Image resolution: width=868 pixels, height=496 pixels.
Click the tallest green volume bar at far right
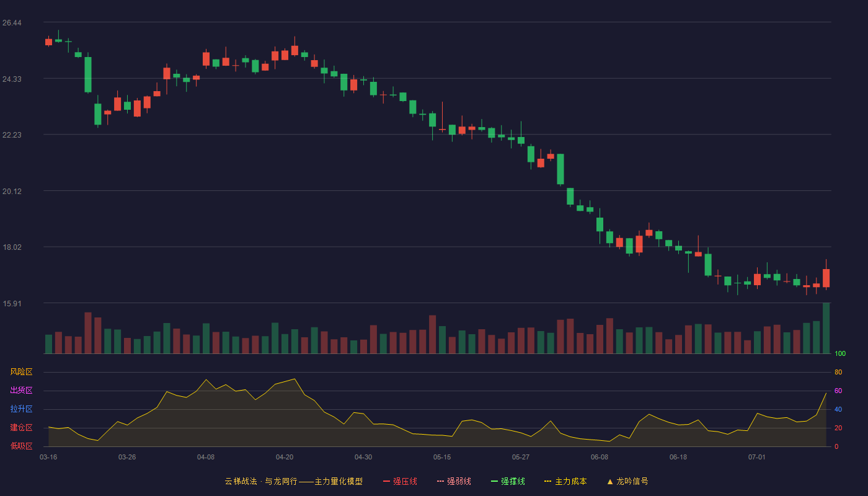[x=826, y=328]
